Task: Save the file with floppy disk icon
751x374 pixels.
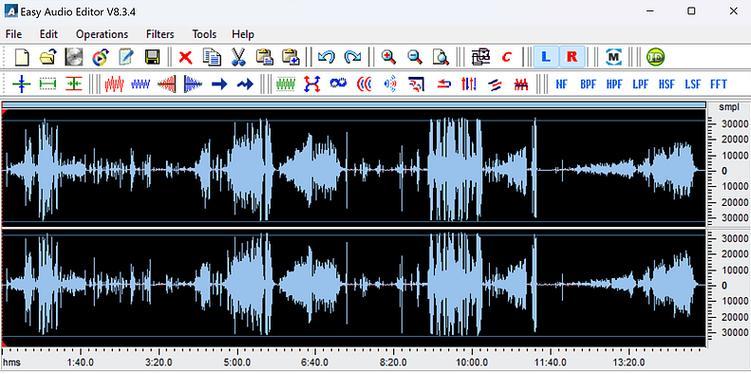Action: click(x=152, y=57)
